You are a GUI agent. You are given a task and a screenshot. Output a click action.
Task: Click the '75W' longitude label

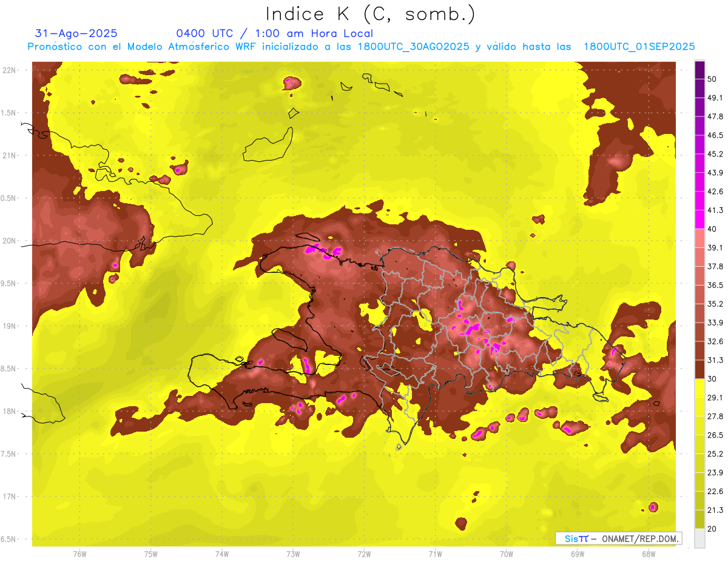[x=151, y=554]
